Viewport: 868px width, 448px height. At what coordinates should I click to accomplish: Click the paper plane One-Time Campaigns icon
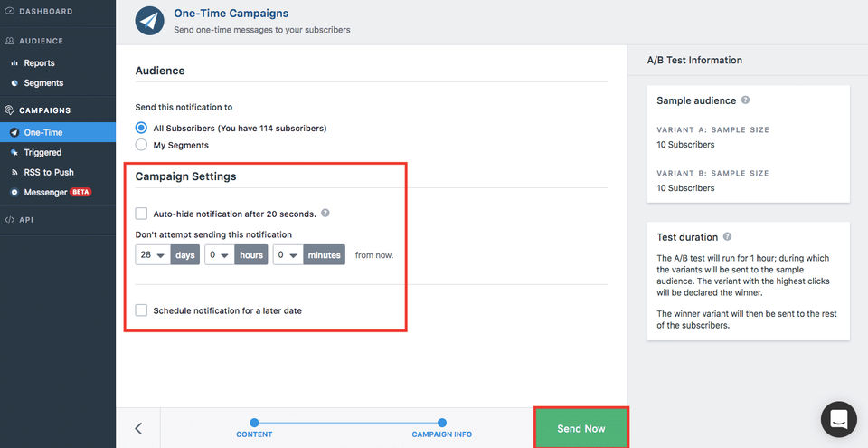pyautogui.click(x=149, y=21)
